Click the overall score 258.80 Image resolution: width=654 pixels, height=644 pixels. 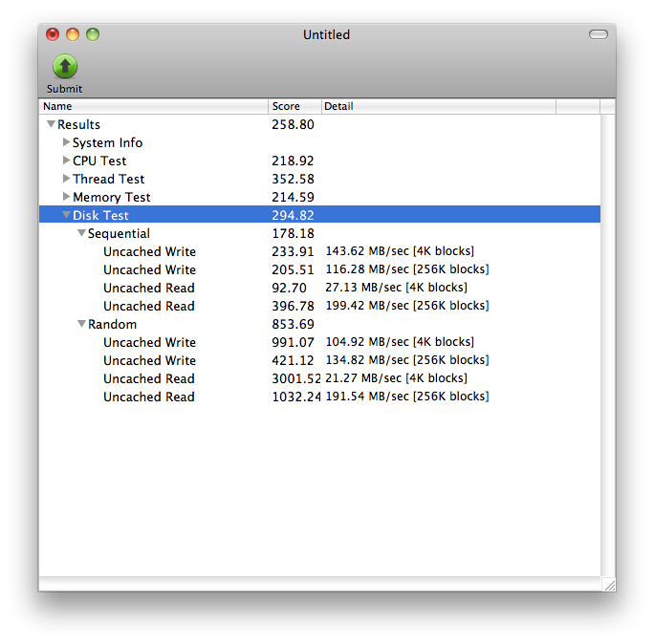[x=293, y=124]
